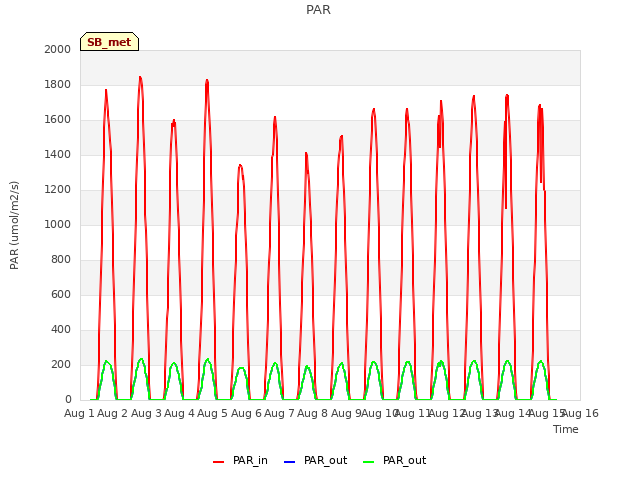Click the 2000 y-axis tick label
This screenshot has height=480, width=640.
(x=58, y=49)
